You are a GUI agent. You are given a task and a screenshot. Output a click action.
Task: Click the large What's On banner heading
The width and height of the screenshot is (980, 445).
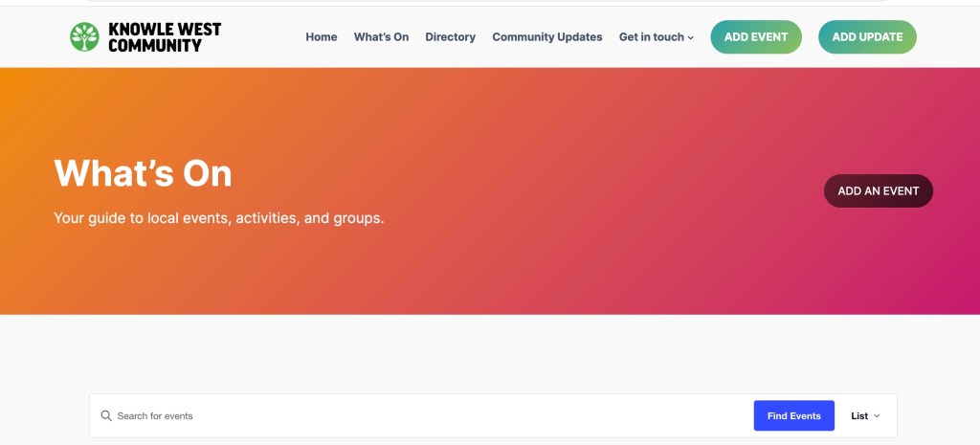(x=143, y=173)
